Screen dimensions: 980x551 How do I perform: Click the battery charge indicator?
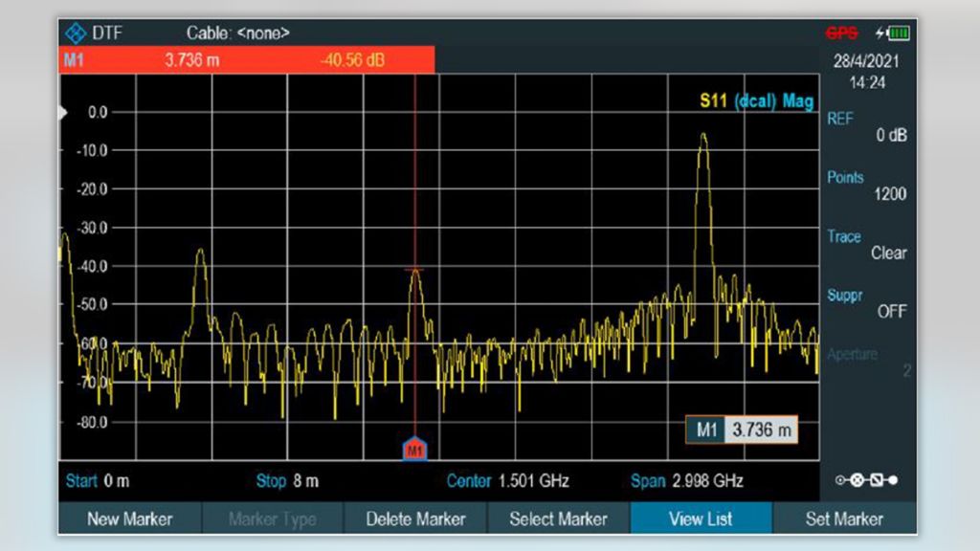click(x=898, y=31)
